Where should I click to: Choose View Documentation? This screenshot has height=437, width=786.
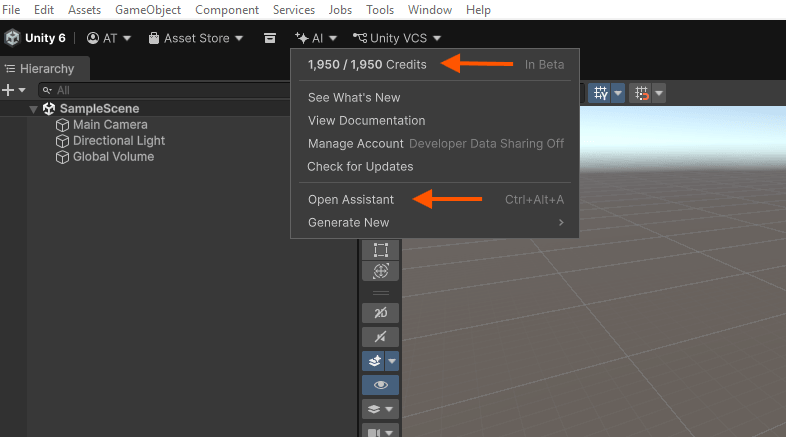coord(435,121)
